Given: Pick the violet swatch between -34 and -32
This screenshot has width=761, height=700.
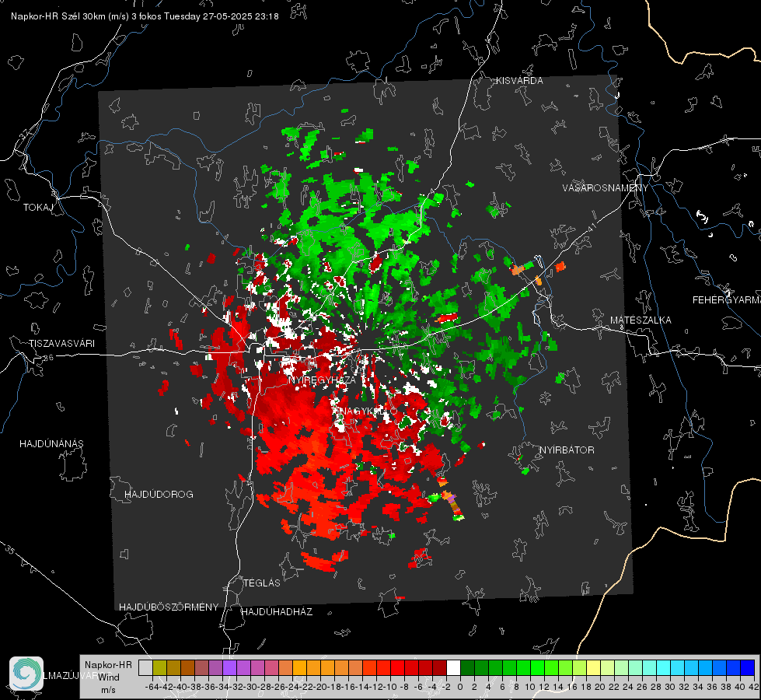Looking at the screenshot, I should click(x=229, y=667).
